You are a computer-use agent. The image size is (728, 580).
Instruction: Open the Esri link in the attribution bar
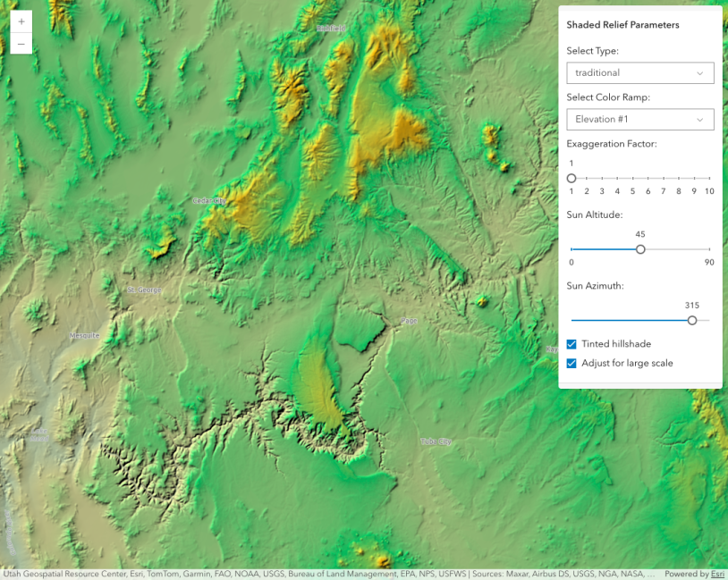click(715, 574)
